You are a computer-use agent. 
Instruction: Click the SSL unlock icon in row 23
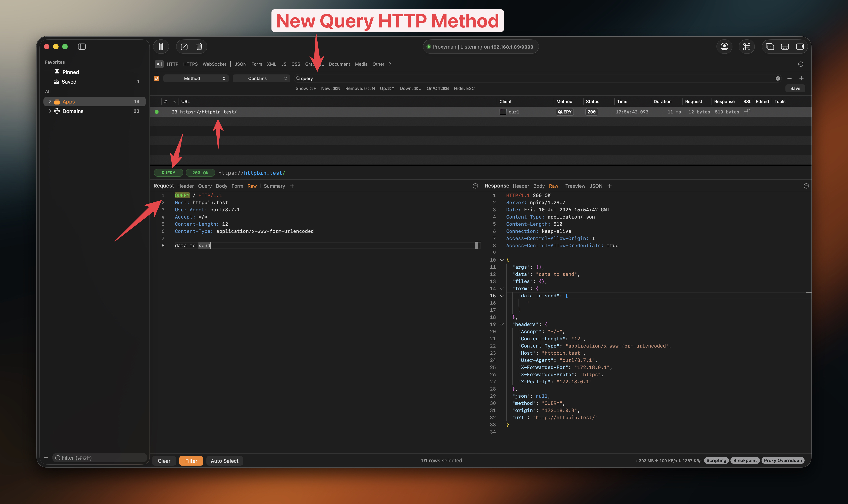coord(747,112)
